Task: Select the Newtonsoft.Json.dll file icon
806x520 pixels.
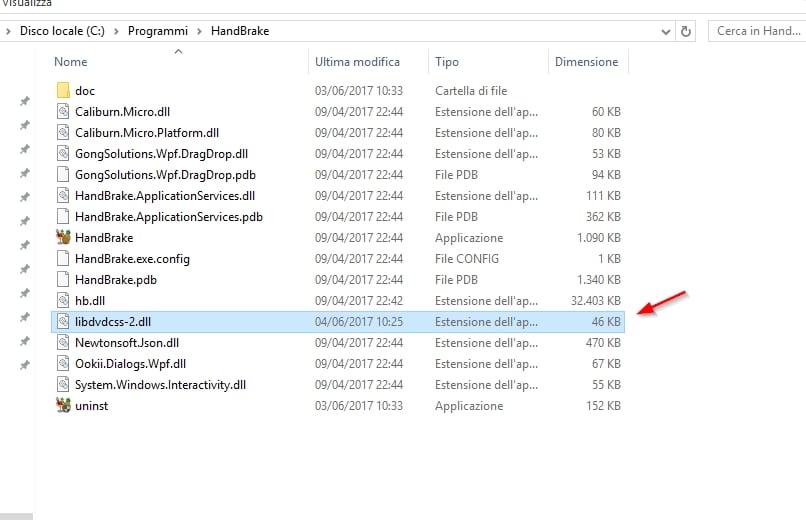Action: click(63, 343)
